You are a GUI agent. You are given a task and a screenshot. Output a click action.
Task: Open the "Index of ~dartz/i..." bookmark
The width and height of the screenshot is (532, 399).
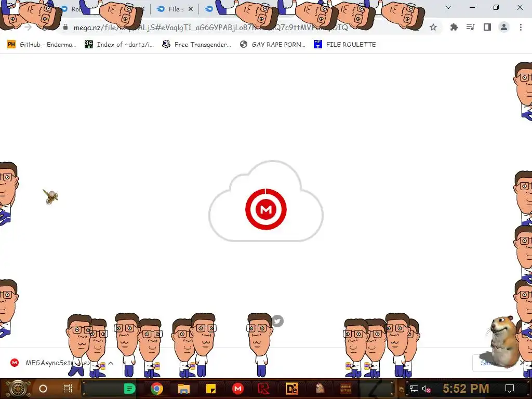(119, 45)
